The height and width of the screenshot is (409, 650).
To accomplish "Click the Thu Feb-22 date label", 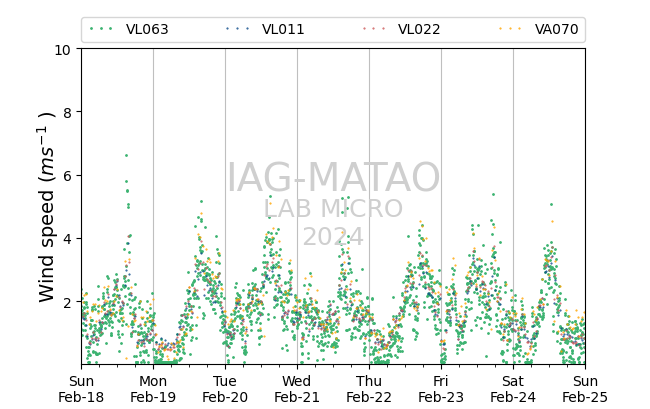I will [x=369, y=389].
